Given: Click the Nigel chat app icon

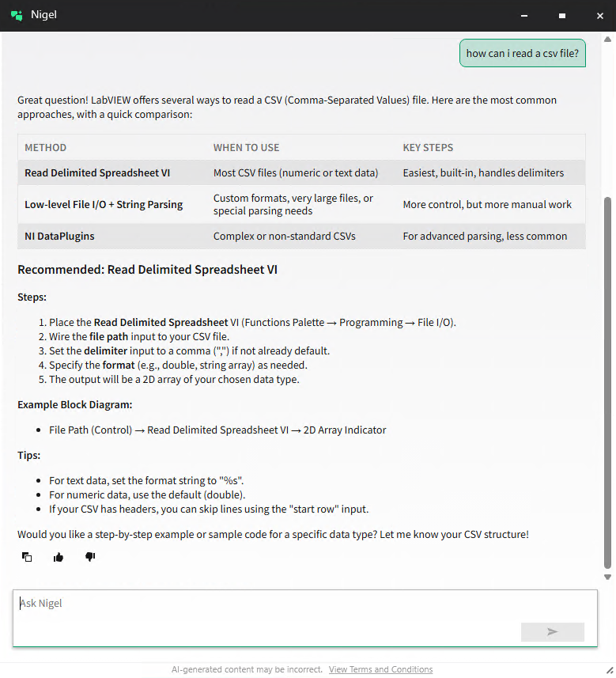Looking at the screenshot, I should pyautogui.click(x=17, y=16).
